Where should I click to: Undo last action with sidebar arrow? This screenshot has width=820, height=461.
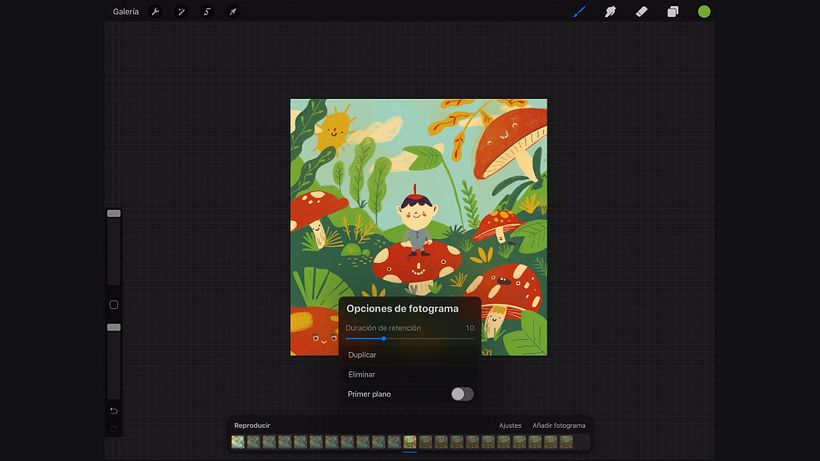[113, 411]
